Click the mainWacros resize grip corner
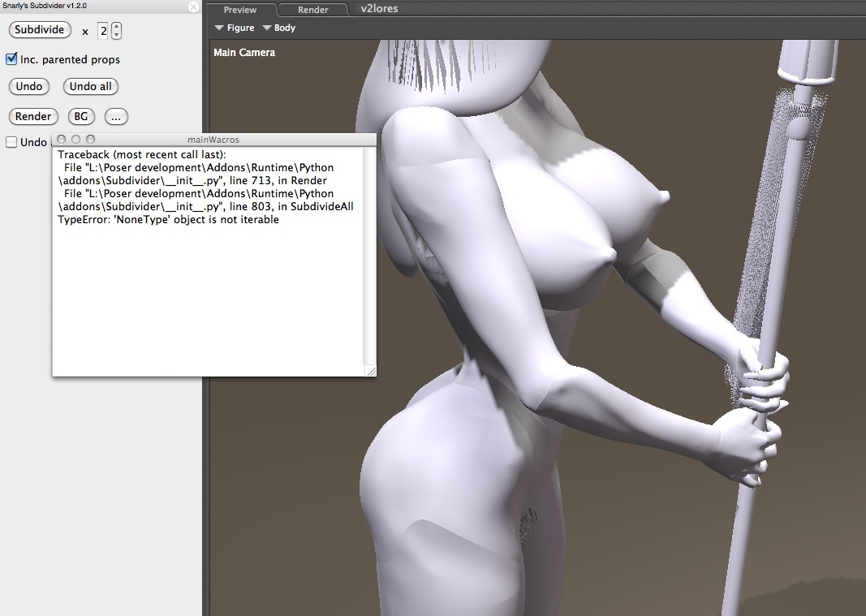The width and height of the screenshot is (866, 616). (371, 371)
